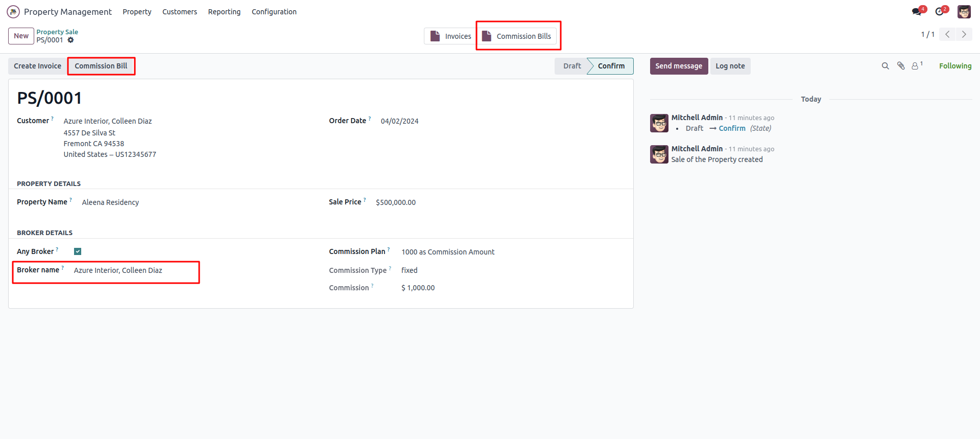Click the Property Sale breadcrumb link
This screenshot has height=439, width=980.
(57, 32)
